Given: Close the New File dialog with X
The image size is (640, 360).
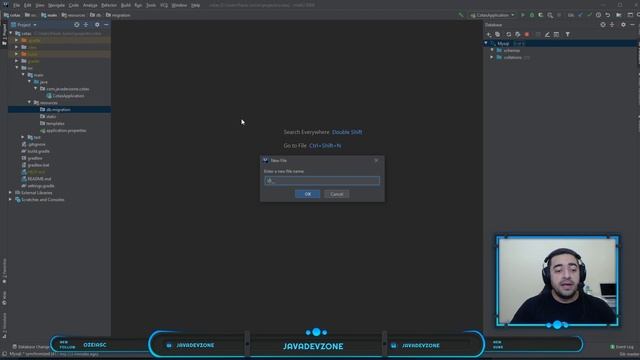Looking at the screenshot, I should (x=376, y=160).
